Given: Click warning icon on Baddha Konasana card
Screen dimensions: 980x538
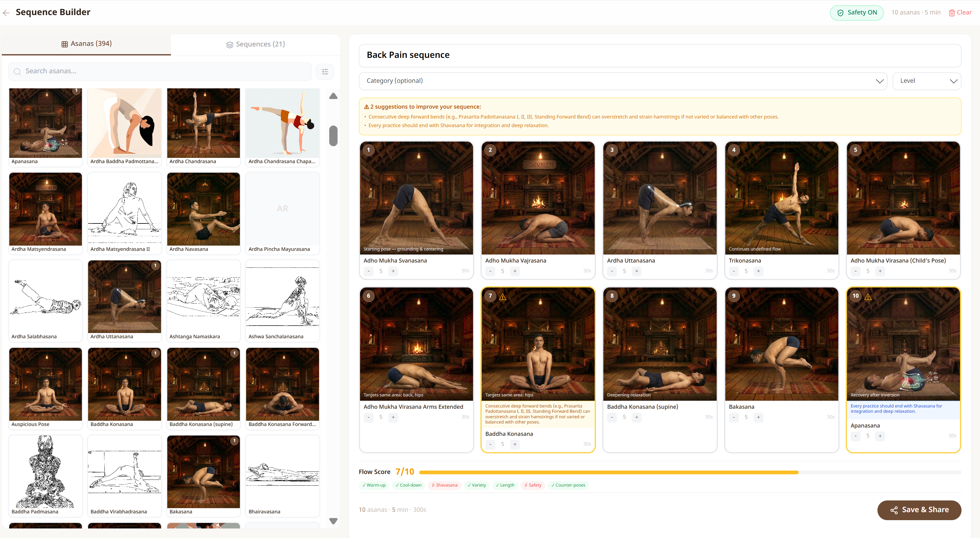Looking at the screenshot, I should coord(503,297).
